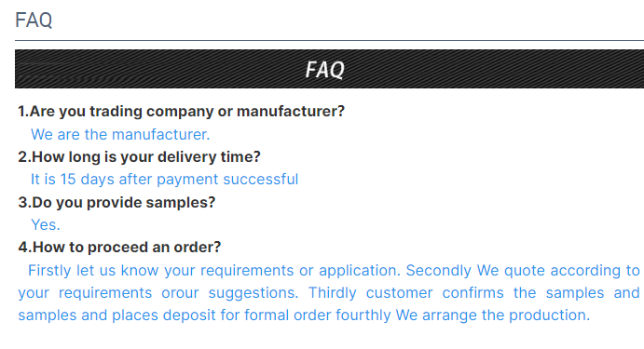The image size is (644, 349).
Task: Select question 3 'Do you provide samples?'
Action: 116,202
